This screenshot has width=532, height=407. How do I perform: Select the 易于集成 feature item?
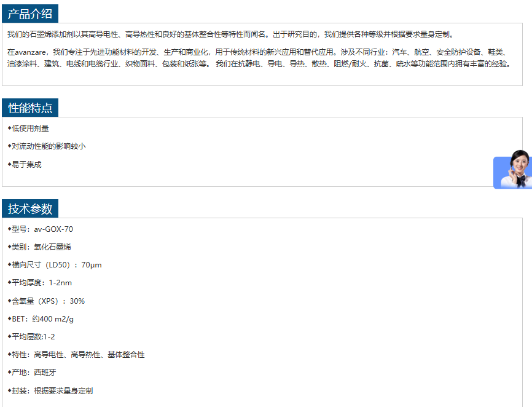click(26, 165)
